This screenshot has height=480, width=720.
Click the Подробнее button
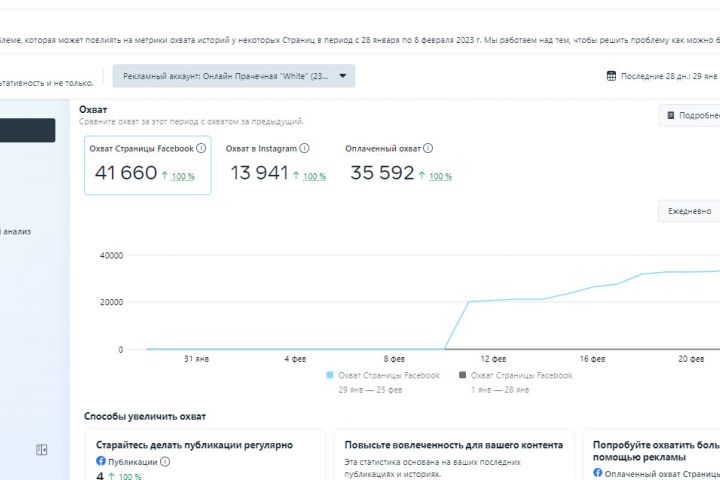[x=694, y=115]
